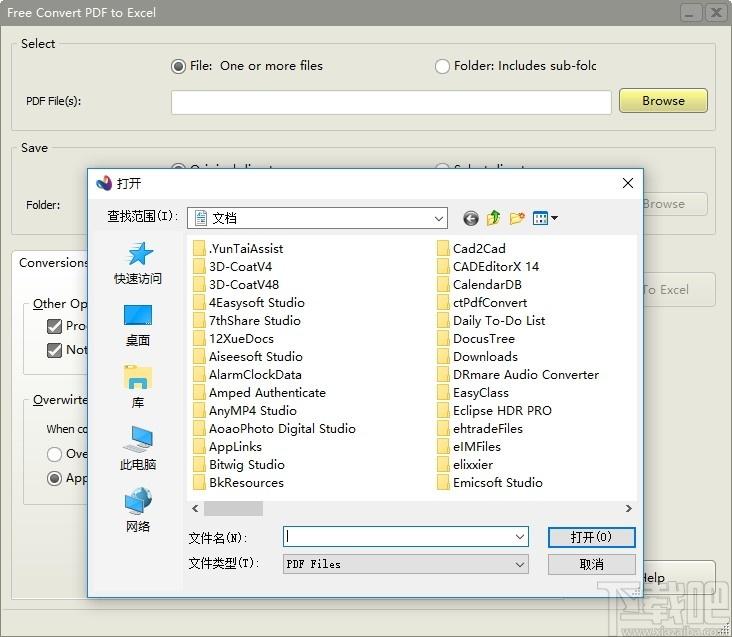The height and width of the screenshot is (637, 732).
Task: Select the BkResources folder name
Action: [x=246, y=483]
